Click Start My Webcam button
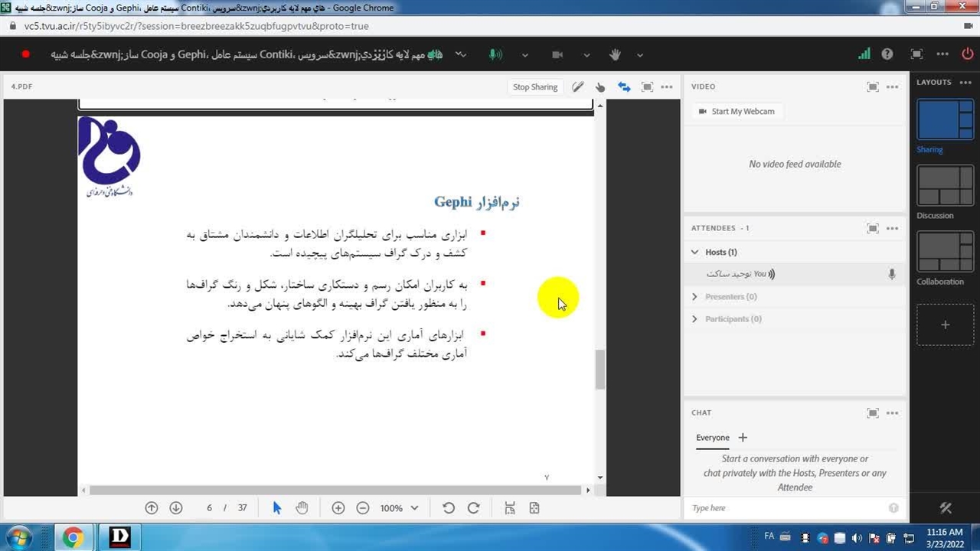980x551 pixels. (737, 112)
